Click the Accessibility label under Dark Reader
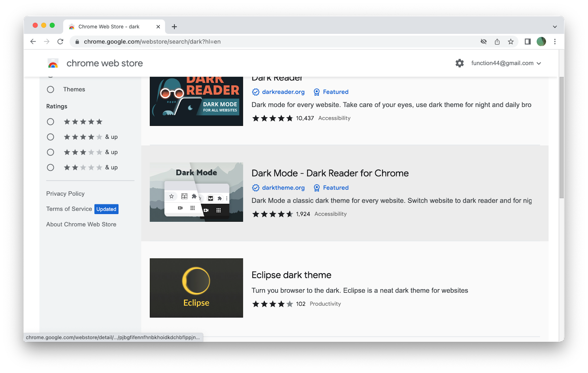This screenshot has width=588, height=373. [x=334, y=118]
